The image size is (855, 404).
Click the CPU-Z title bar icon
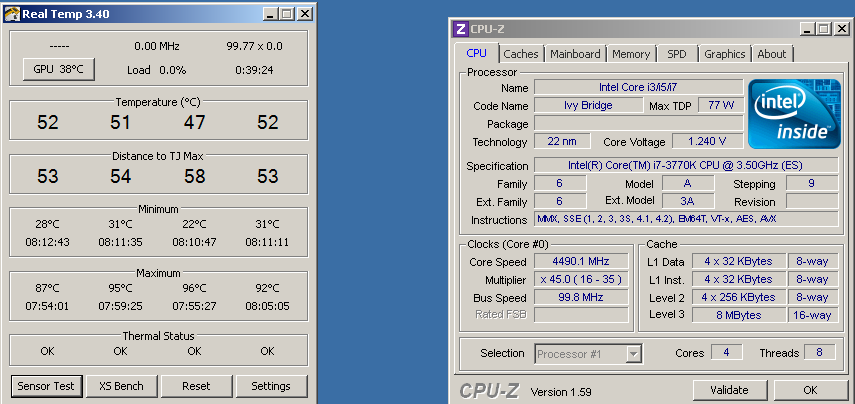point(461,29)
